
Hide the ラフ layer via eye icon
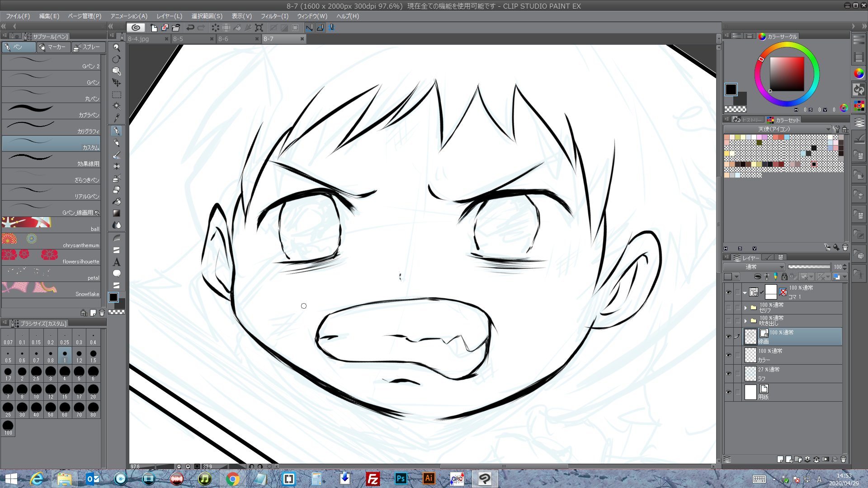click(728, 374)
